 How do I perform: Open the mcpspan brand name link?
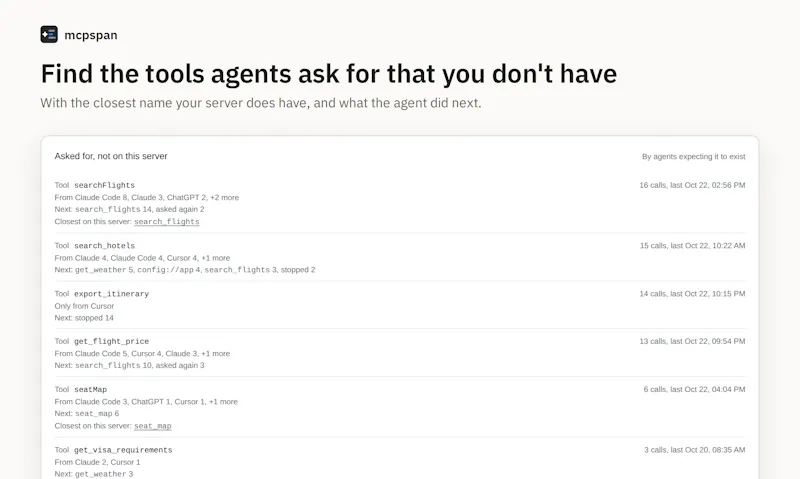point(91,35)
